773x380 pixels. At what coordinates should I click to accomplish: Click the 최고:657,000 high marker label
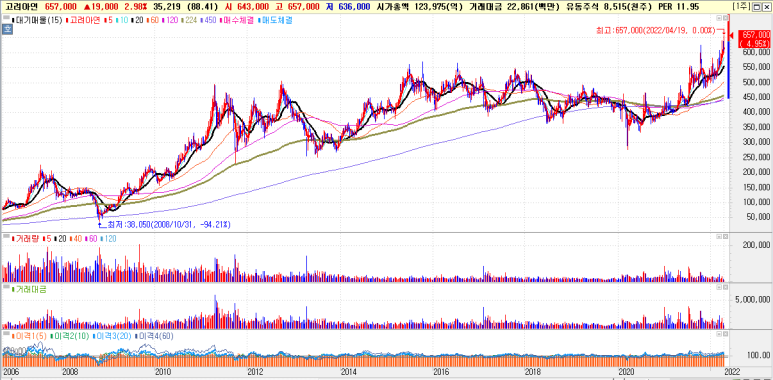pos(656,31)
